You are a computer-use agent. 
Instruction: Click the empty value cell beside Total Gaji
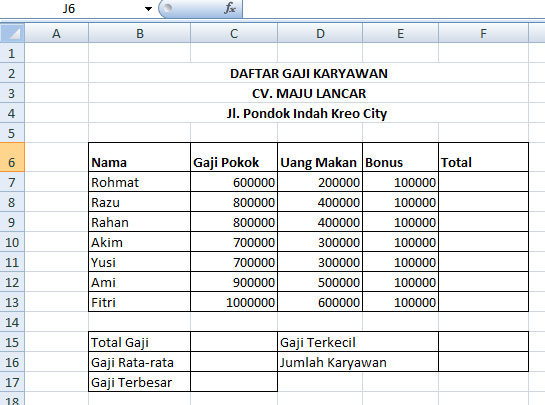pyautogui.click(x=234, y=342)
